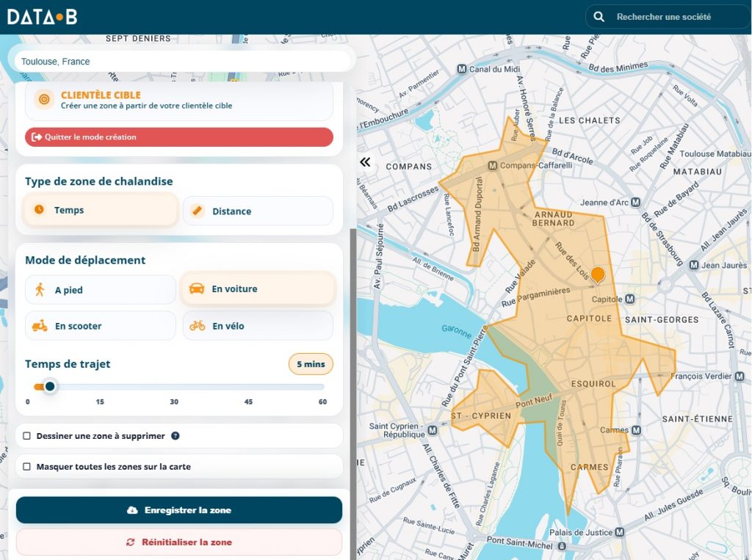
Task: Click the walking pedestrian icon
Action: 40,290
